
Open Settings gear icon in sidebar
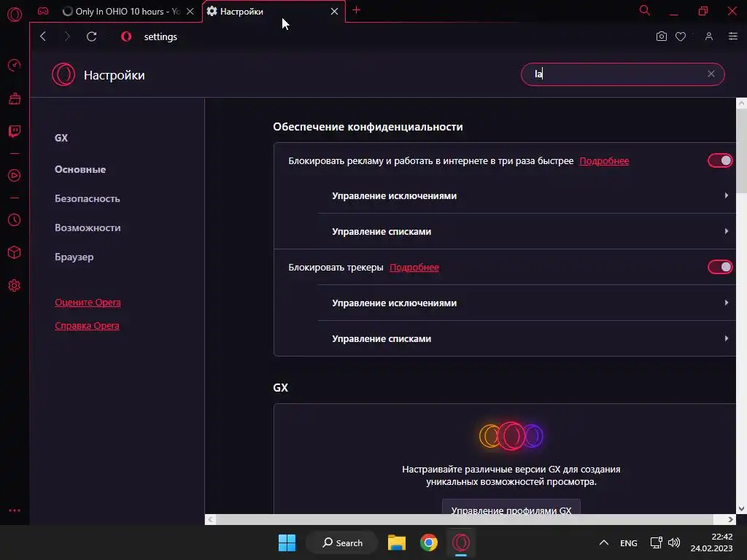coord(15,285)
